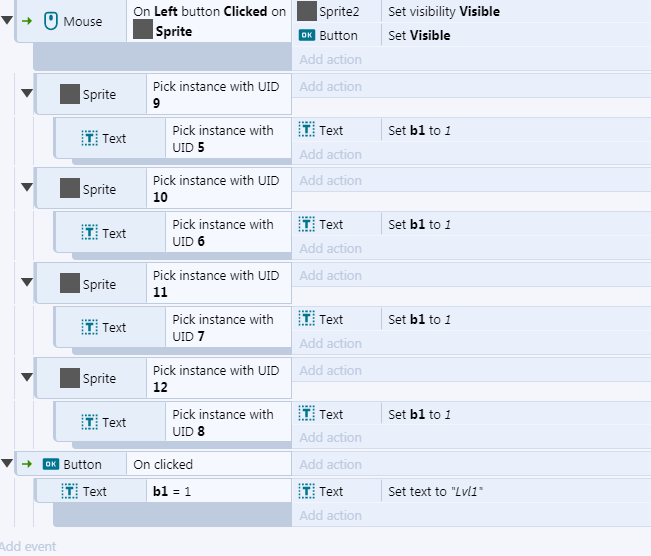Screen dimensions: 651x556
Task: Select Set b1 to 1 action for UID 8
Action: [x=419, y=414]
